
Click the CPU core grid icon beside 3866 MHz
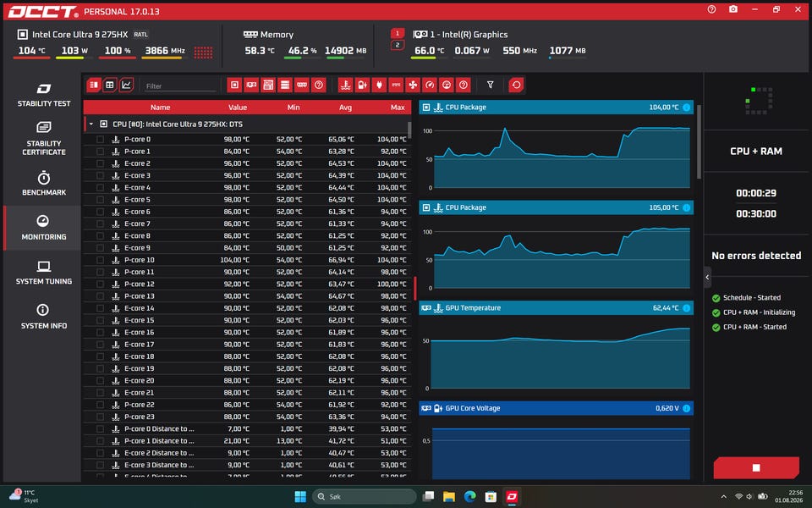tap(203, 52)
